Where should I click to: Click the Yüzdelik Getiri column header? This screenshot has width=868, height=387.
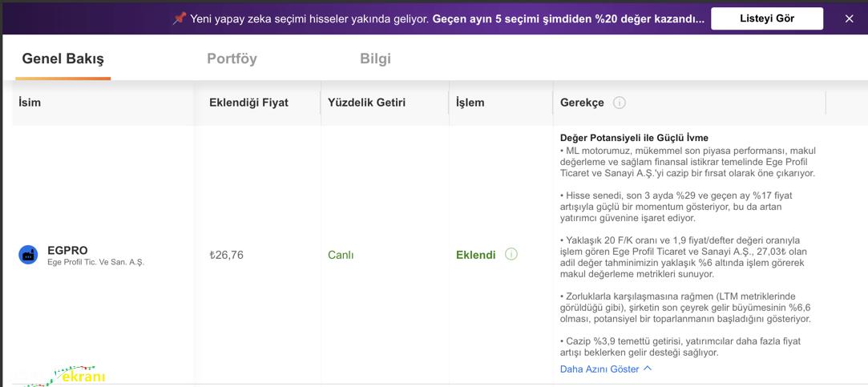tap(366, 103)
